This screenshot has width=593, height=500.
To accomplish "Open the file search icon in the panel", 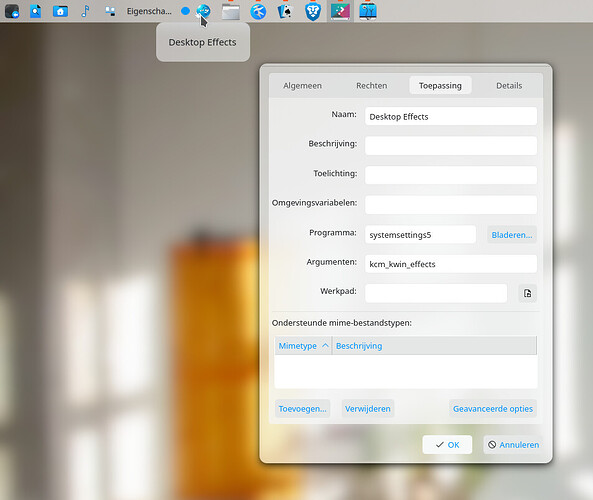I will tap(36, 11).
